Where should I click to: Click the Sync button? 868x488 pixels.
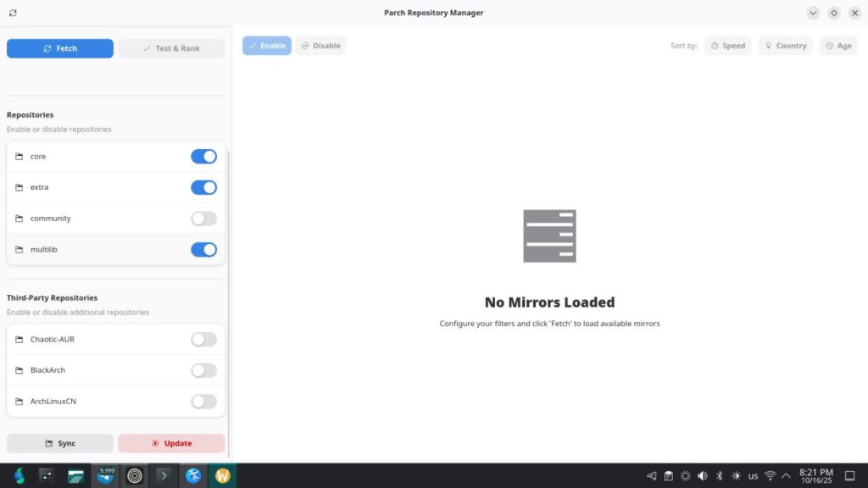pos(60,443)
